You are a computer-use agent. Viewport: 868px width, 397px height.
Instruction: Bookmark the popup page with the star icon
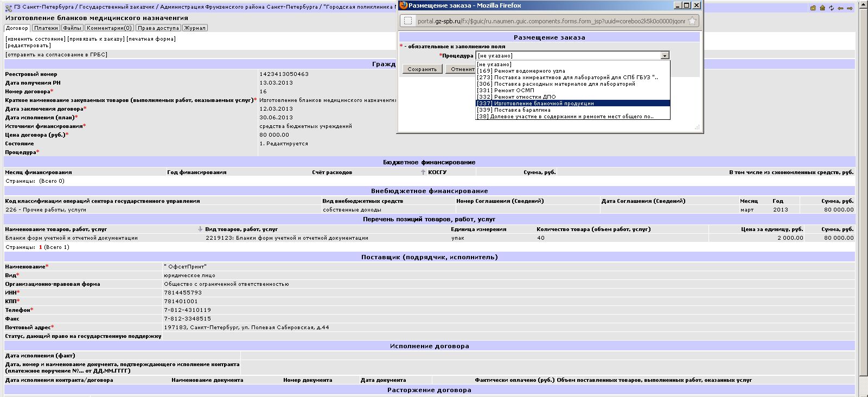[692, 21]
